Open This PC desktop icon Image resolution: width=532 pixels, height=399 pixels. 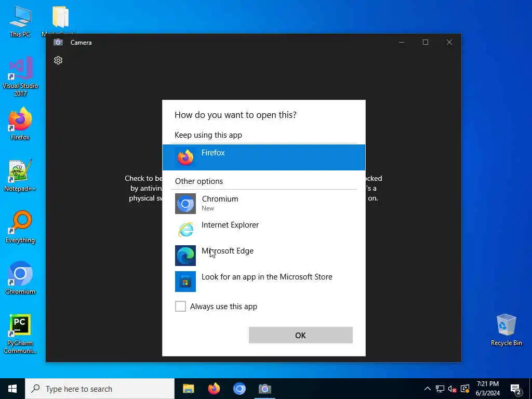tap(20, 21)
